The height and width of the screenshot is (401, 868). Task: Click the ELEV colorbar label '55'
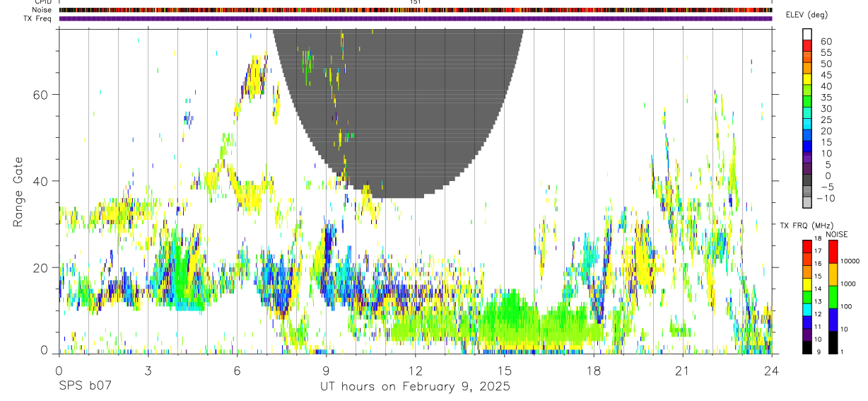coord(826,53)
